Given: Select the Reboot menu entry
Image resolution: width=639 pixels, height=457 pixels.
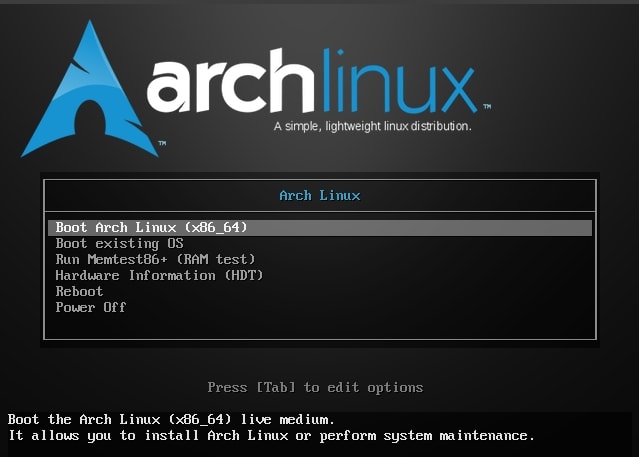Looking at the screenshot, I should pyautogui.click(x=79, y=291).
